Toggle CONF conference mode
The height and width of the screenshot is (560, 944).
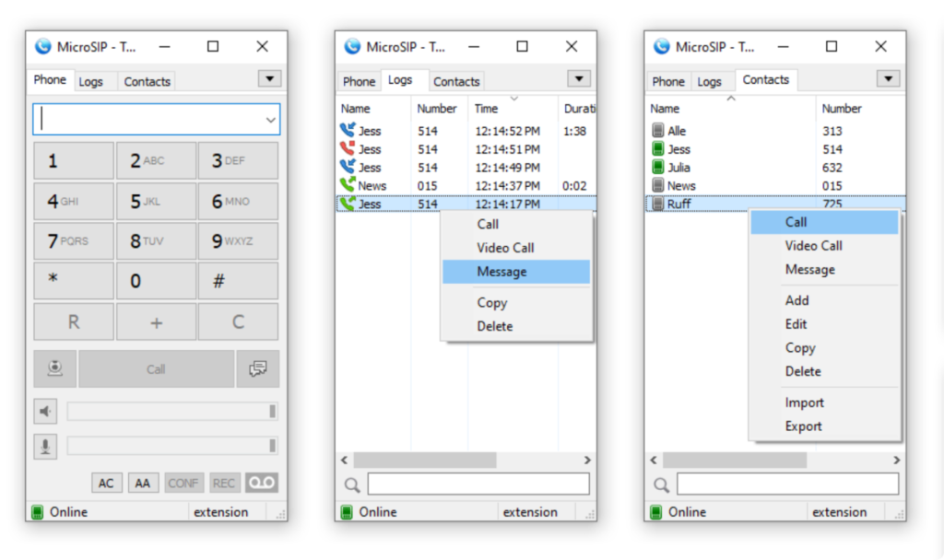click(183, 482)
